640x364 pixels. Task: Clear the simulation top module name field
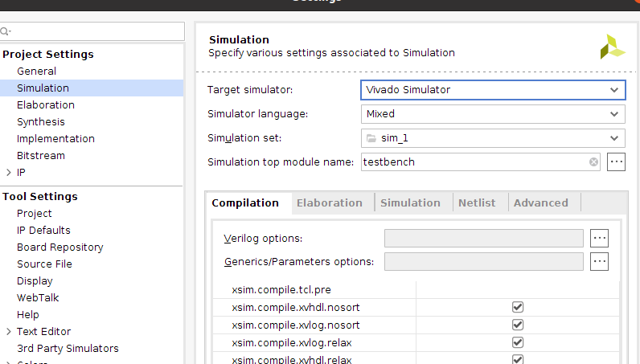click(593, 162)
